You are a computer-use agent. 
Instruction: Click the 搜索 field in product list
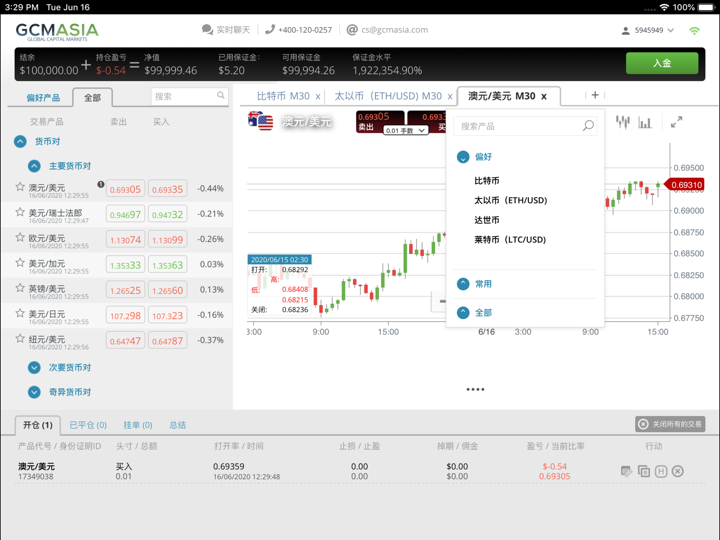183,96
